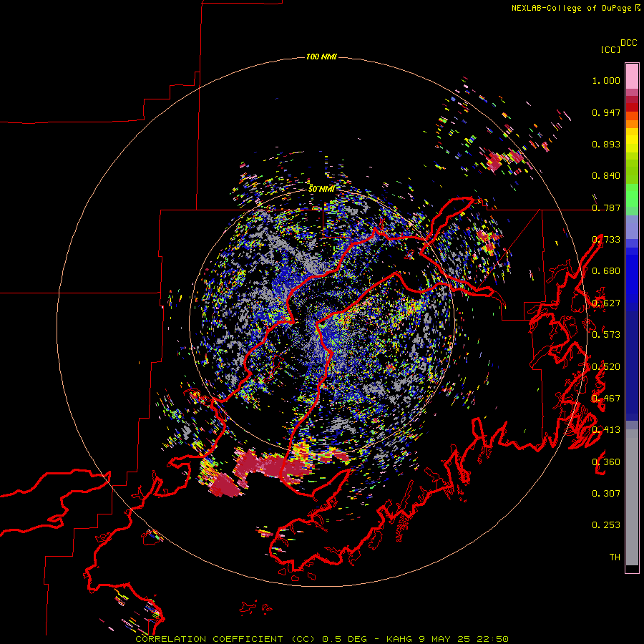
Task: Select the red swatch beside 0.947
Action: click(x=632, y=107)
